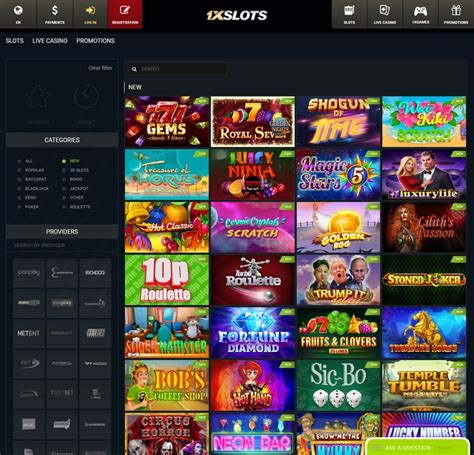The height and width of the screenshot is (455, 474).
Task: Select the Blackjack category filter
Action: point(33,189)
